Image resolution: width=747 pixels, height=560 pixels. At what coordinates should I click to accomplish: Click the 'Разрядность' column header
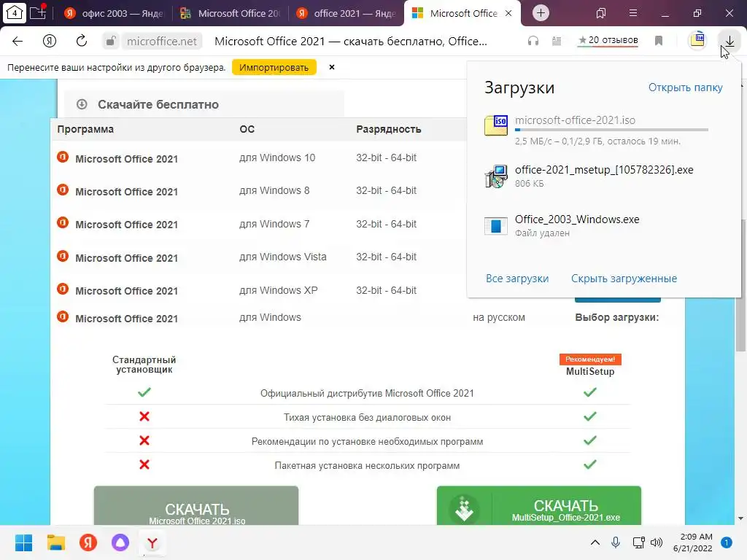pos(388,129)
